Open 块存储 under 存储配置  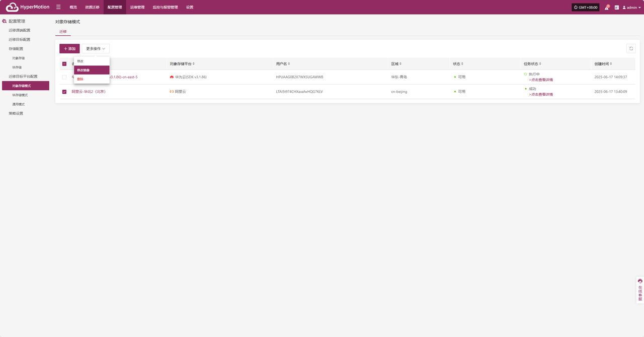click(17, 67)
